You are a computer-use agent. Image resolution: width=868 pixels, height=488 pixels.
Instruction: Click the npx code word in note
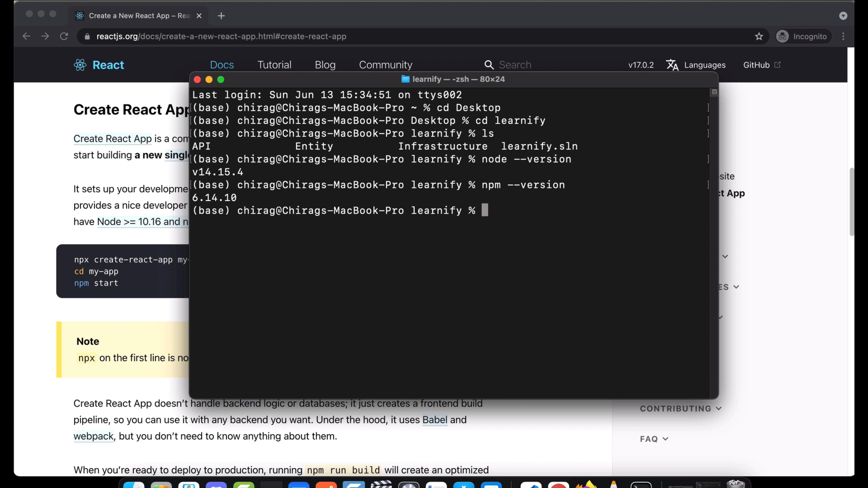87,358
